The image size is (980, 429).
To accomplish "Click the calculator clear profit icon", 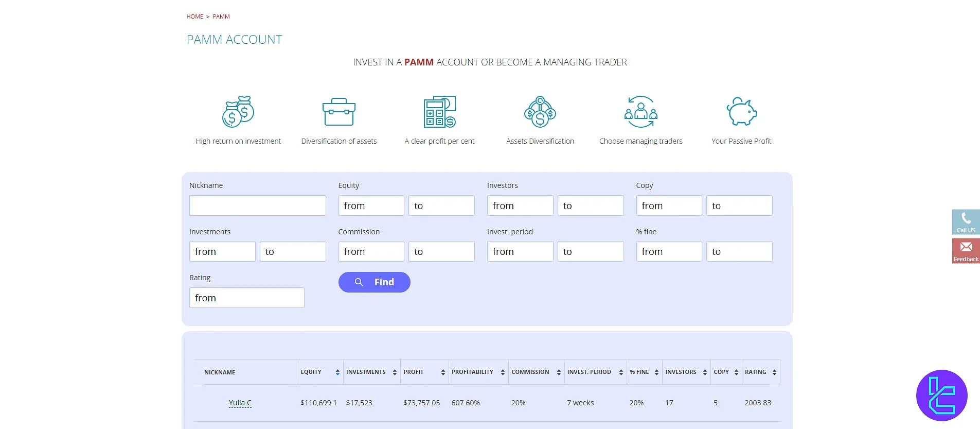I will [439, 112].
